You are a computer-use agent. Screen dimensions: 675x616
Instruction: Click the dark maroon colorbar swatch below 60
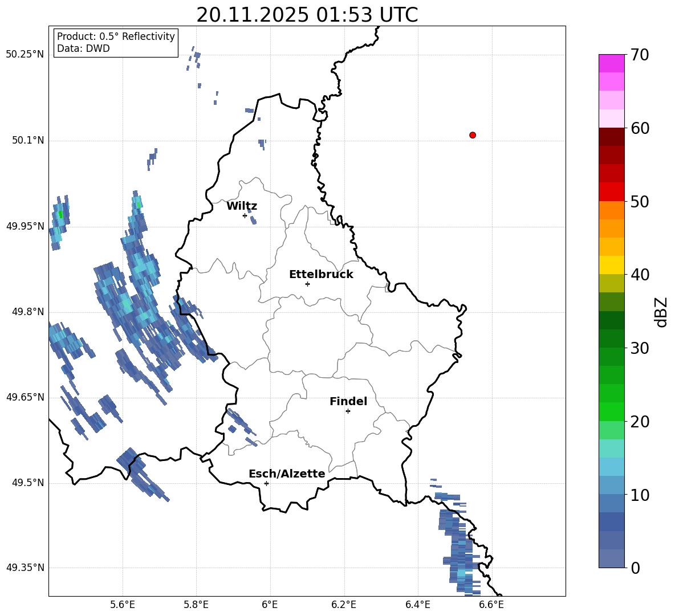611,137
